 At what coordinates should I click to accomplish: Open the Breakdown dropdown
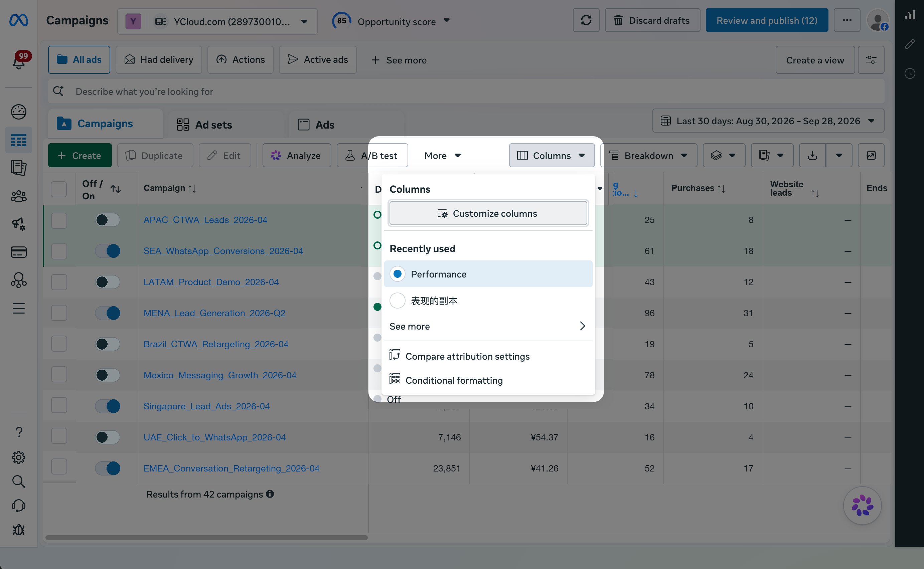(x=649, y=155)
